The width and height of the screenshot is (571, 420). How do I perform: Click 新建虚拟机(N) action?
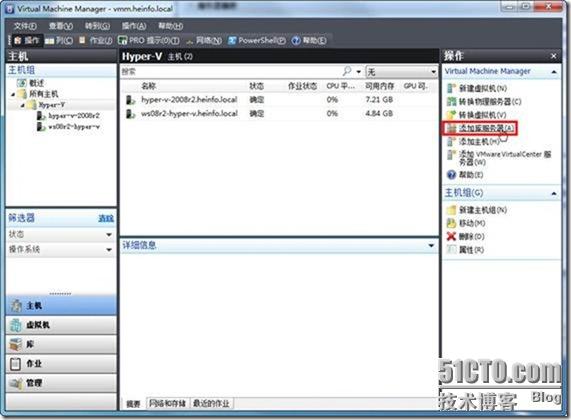click(x=477, y=88)
